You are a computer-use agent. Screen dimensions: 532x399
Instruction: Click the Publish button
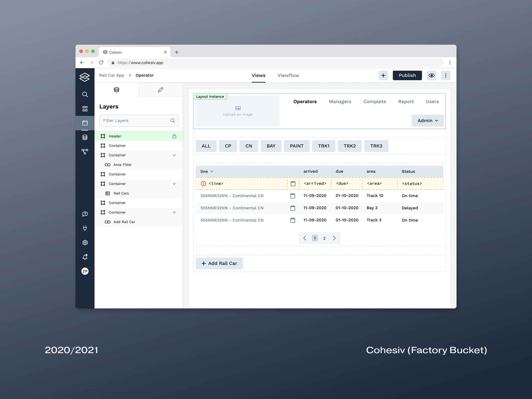pyautogui.click(x=407, y=75)
